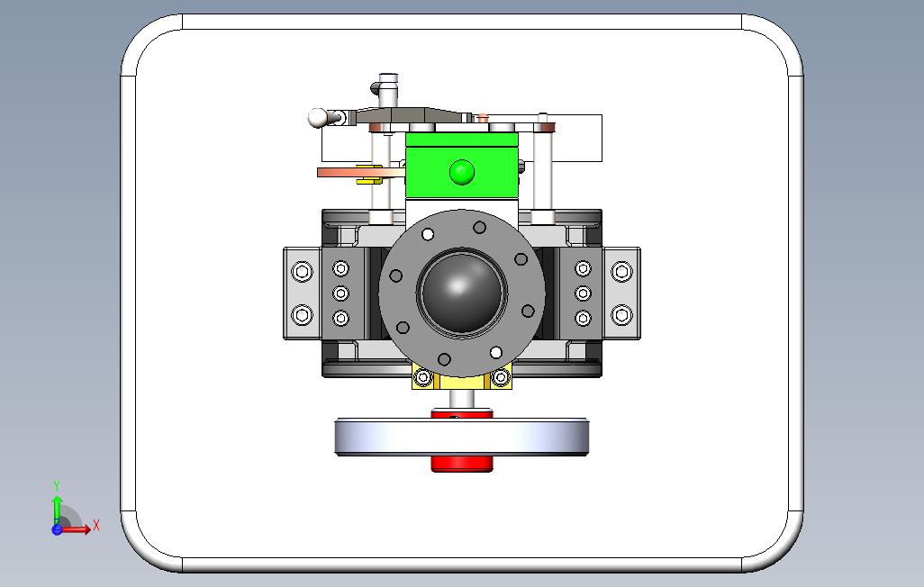924x587 pixels.
Task: Pick the middle small screw in right screw column
Action: coord(583,293)
